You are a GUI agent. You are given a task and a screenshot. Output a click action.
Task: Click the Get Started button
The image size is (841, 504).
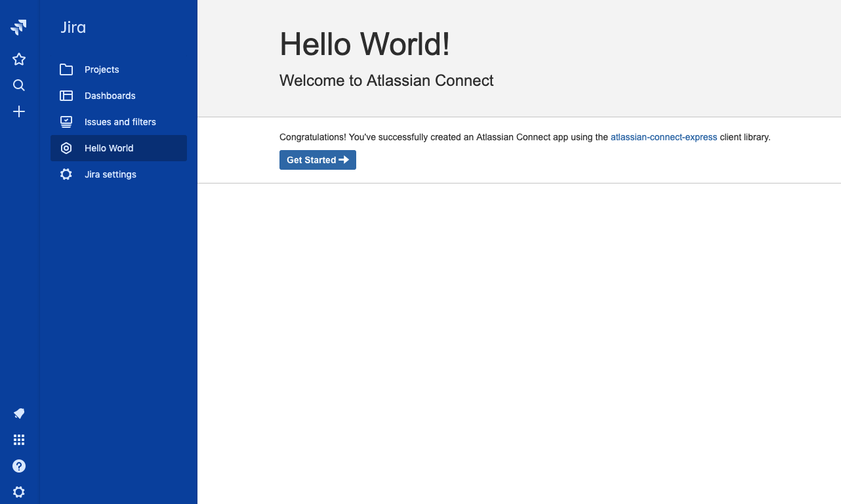(x=318, y=160)
